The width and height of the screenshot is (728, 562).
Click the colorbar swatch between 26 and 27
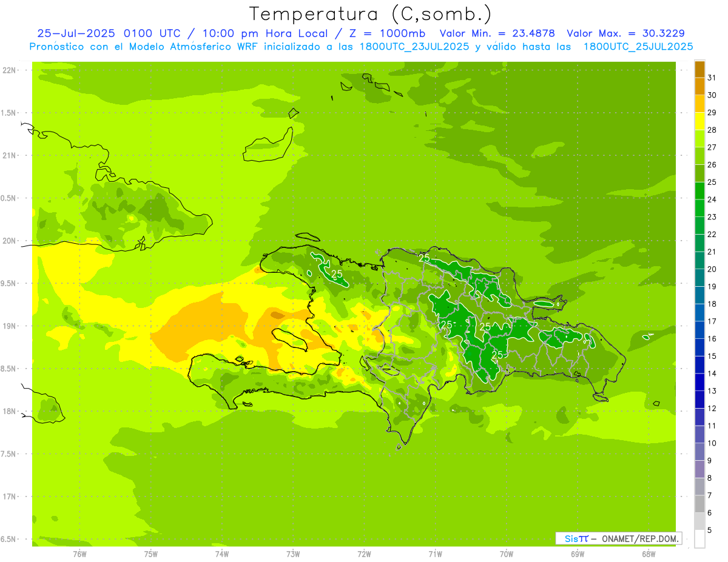coord(699,156)
